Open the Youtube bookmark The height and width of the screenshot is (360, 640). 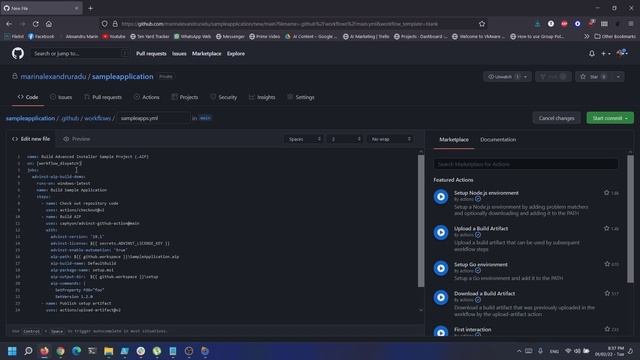tap(114, 36)
